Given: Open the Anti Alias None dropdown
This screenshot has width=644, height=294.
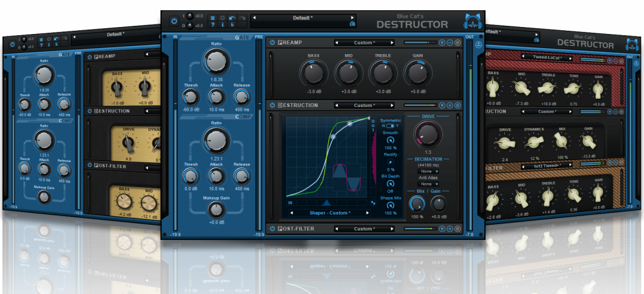Looking at the screenshot, I should click(428, 184).
